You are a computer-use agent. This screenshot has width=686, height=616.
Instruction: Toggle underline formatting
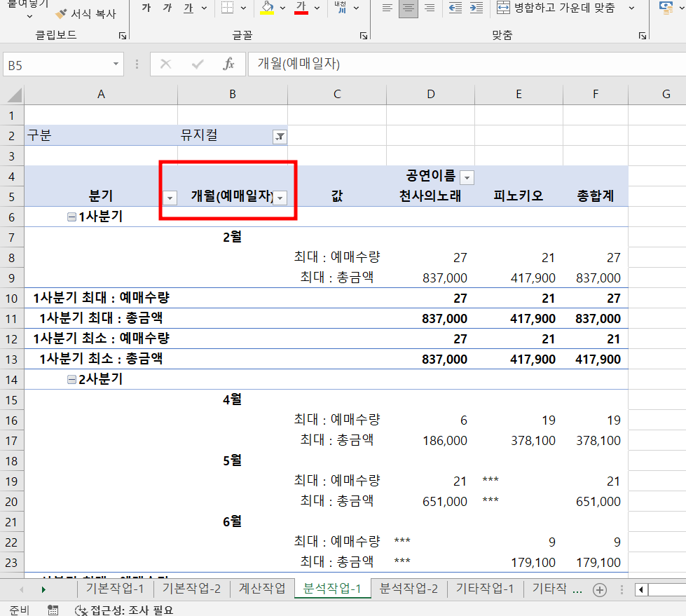(x=188, y=8)
